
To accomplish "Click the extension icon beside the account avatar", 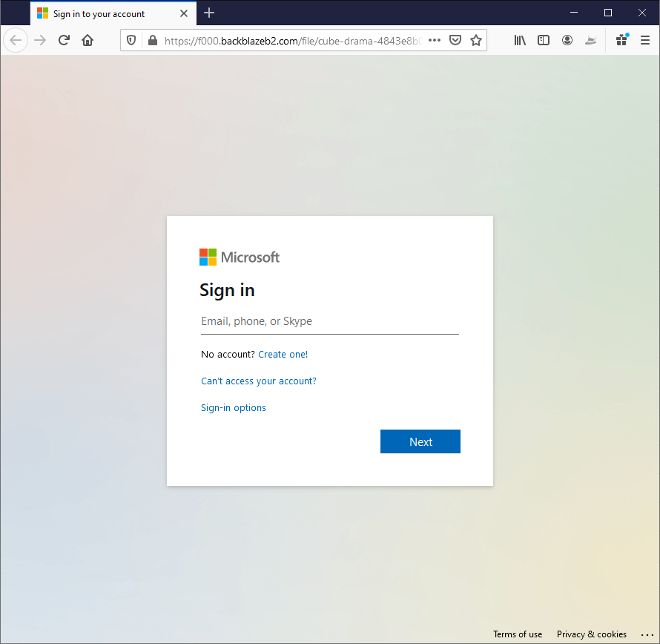I will coord(591,40).
